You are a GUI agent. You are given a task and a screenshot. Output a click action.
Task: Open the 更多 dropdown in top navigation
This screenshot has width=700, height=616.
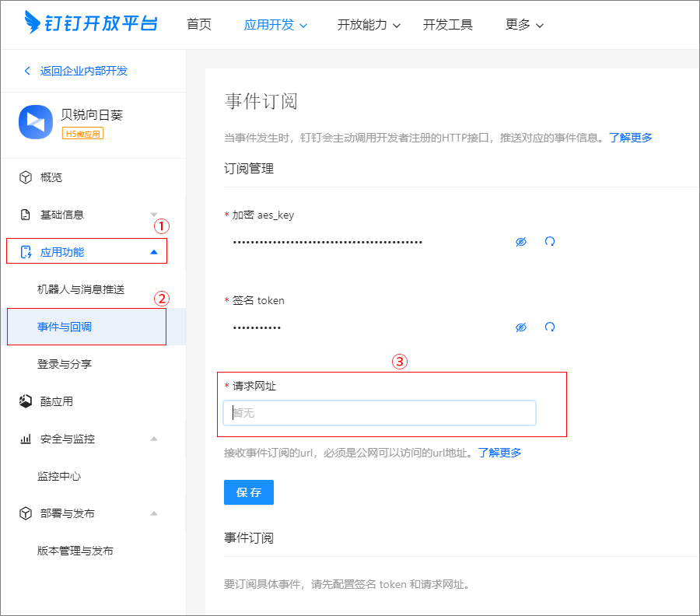tap(524, 25)
